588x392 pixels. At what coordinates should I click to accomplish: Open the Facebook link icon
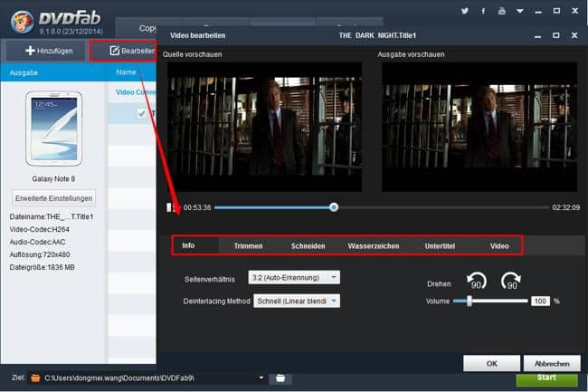483,11
